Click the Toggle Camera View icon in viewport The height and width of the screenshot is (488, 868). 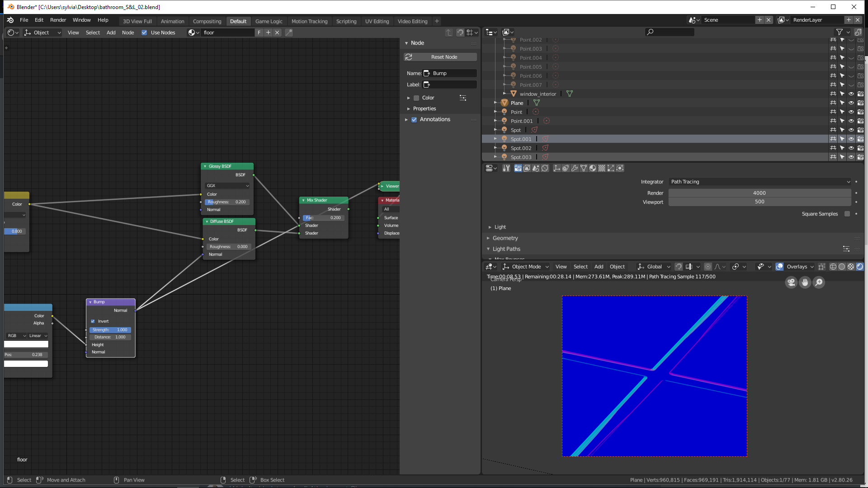coord(791,282)
